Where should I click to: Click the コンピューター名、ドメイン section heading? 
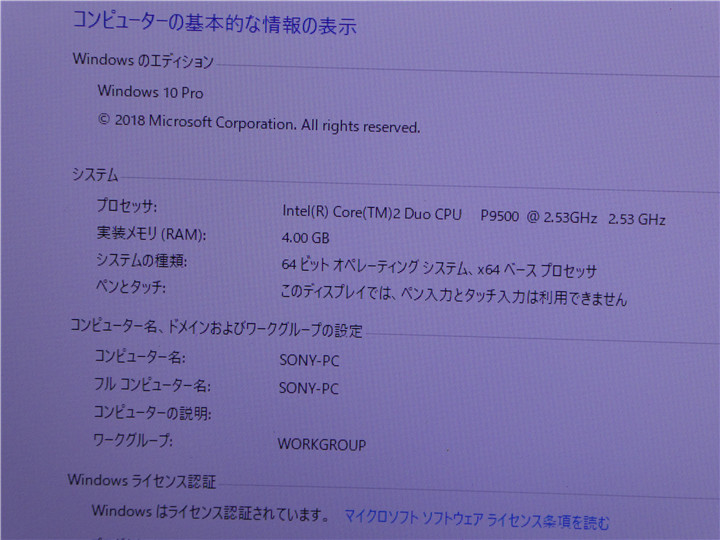[216, 327]
